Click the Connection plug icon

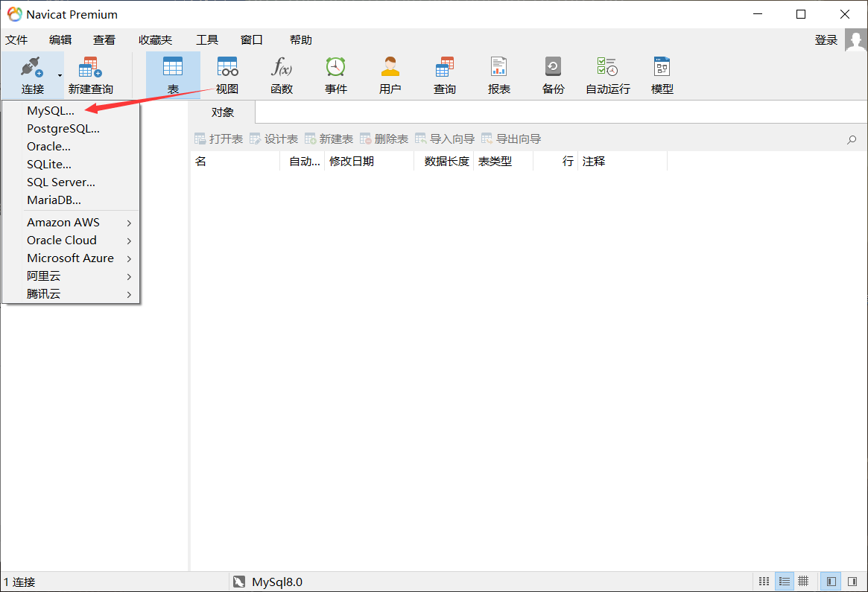pos(31,68)
